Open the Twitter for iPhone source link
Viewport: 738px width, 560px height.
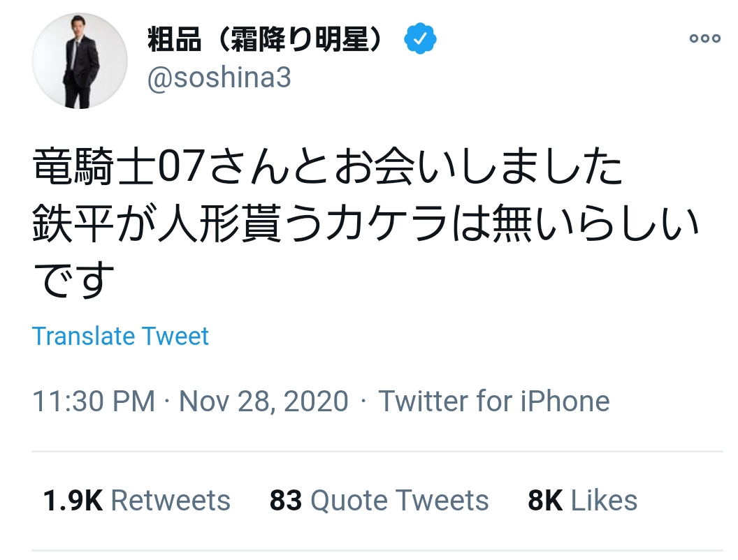click(x=494, y=401)
